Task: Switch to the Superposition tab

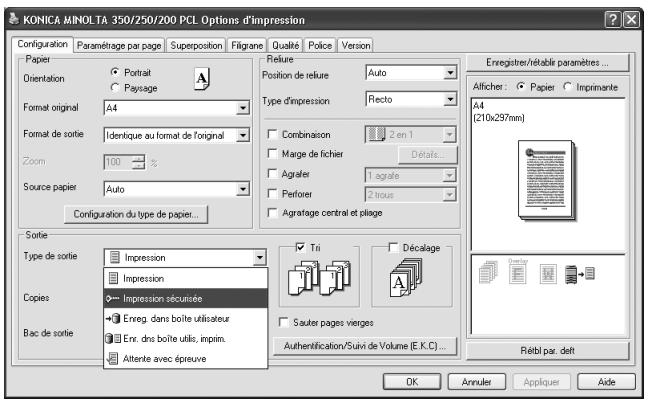Action: coord(196,45)
